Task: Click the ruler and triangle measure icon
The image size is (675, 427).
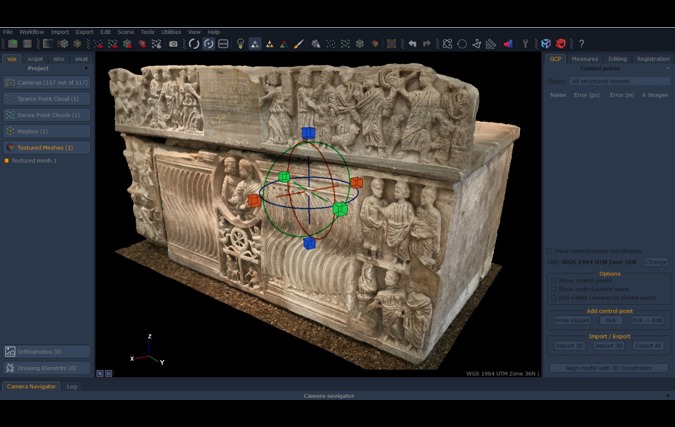Action: coord(491,44)
